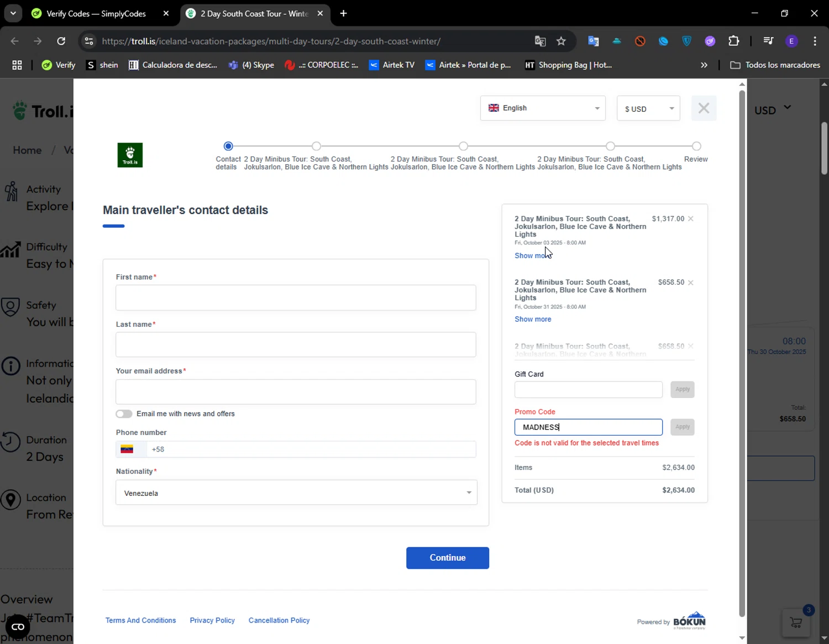Show more bookmarks with double chevron
The height and width of the screenshot is (644, 829).
(x=704, y=65)
